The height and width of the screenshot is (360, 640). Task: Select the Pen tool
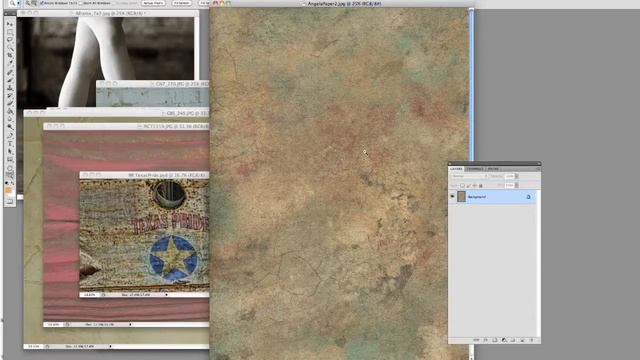point(9,135)
